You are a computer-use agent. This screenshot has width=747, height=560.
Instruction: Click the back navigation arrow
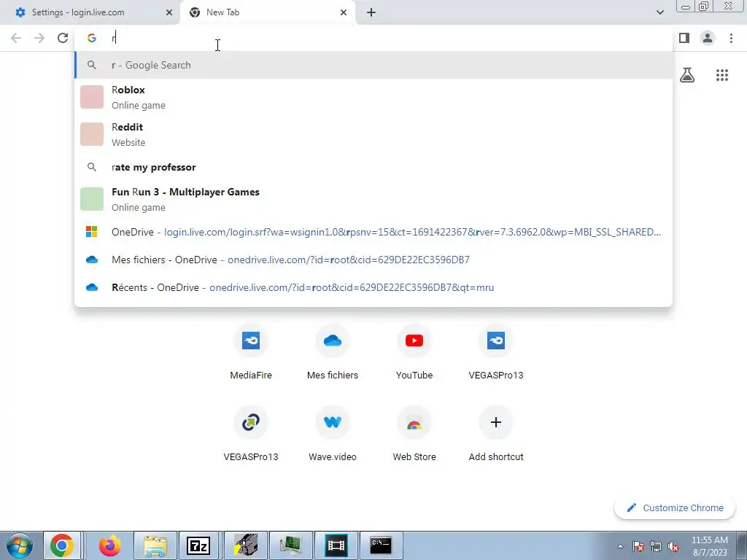(16, 38)
